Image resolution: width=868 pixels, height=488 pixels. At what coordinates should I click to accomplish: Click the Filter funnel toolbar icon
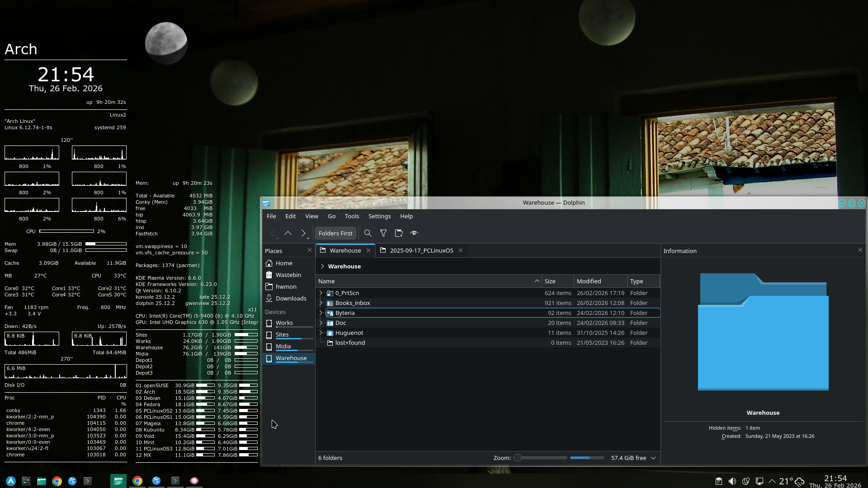click(x=383, y=233)
